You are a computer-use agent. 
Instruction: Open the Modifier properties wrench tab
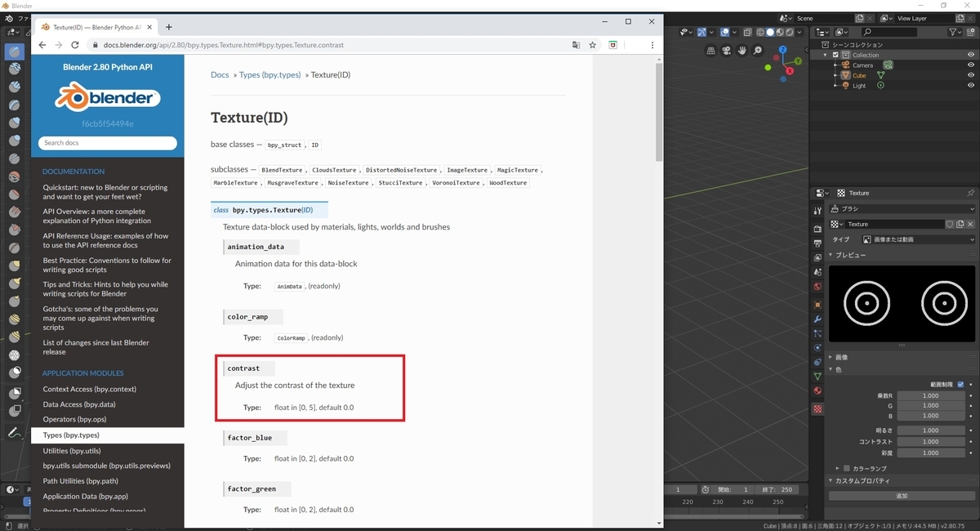(817, 319)
